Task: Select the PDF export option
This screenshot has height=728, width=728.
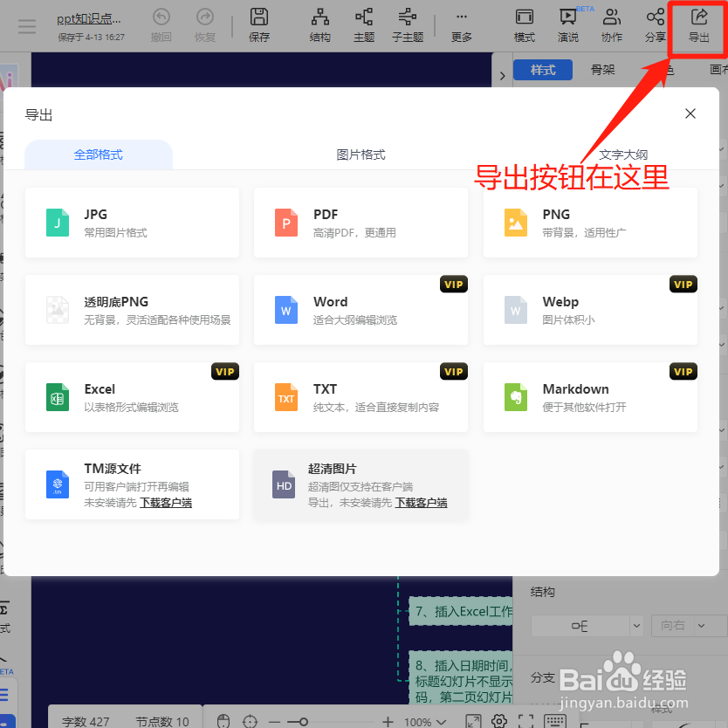Action: pos(361,223)
